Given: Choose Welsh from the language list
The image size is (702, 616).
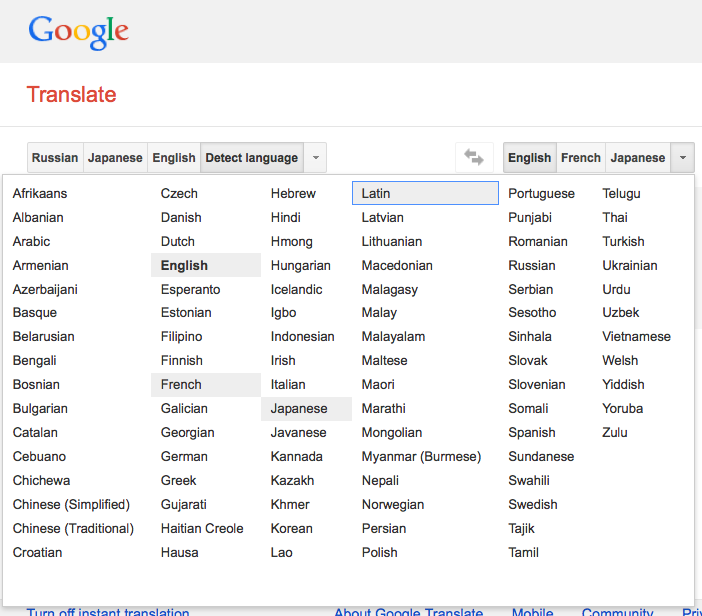Looking at the screenshot, I should (620, 360).
